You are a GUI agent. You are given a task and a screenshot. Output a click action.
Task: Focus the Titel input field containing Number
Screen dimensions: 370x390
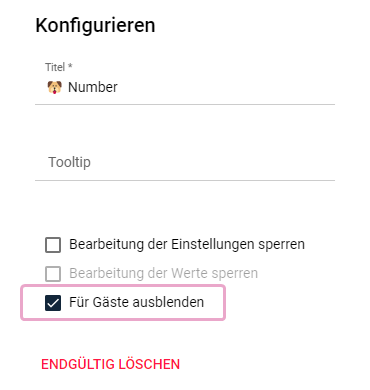[x=185, y=88]
